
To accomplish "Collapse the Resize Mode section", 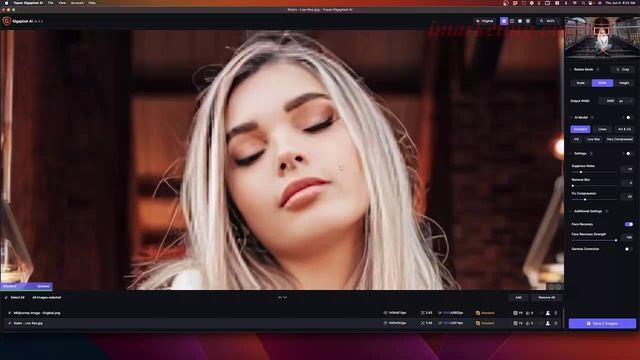I will (571, 69).
